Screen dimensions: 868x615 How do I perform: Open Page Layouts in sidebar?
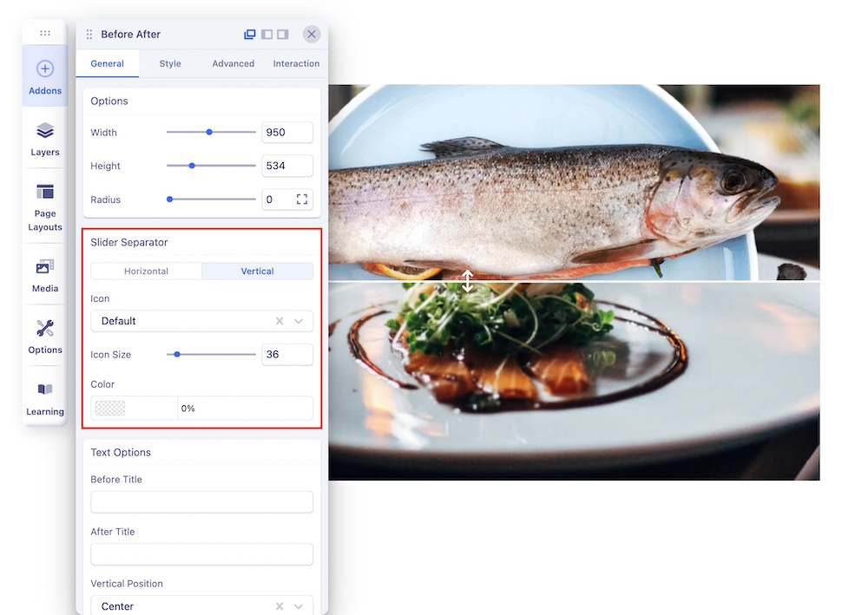[45, 206]
